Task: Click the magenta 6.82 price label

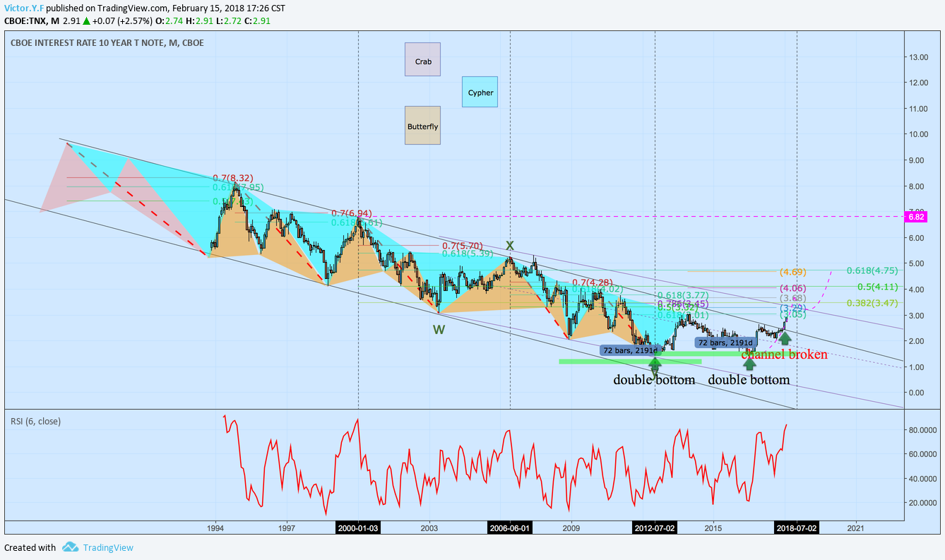Action: pyautogui.click(x=917, y=217)
